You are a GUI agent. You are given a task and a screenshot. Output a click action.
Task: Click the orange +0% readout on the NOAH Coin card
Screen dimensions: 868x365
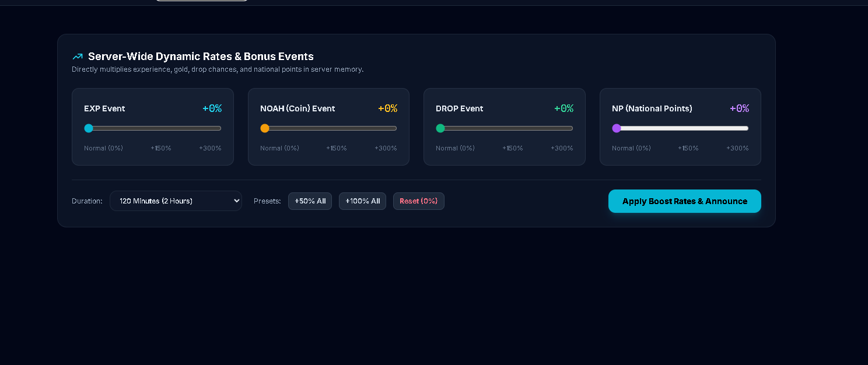tap(388, 108)
